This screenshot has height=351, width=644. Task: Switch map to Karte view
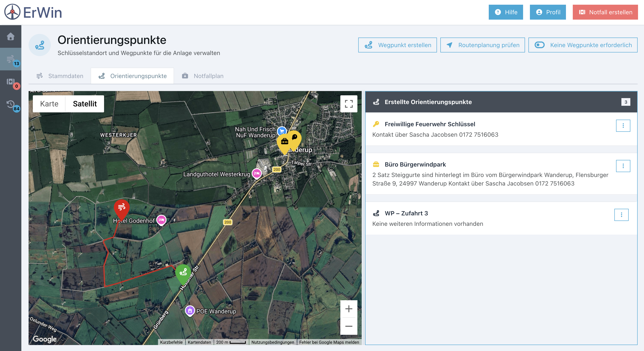(x=49, y=104)
